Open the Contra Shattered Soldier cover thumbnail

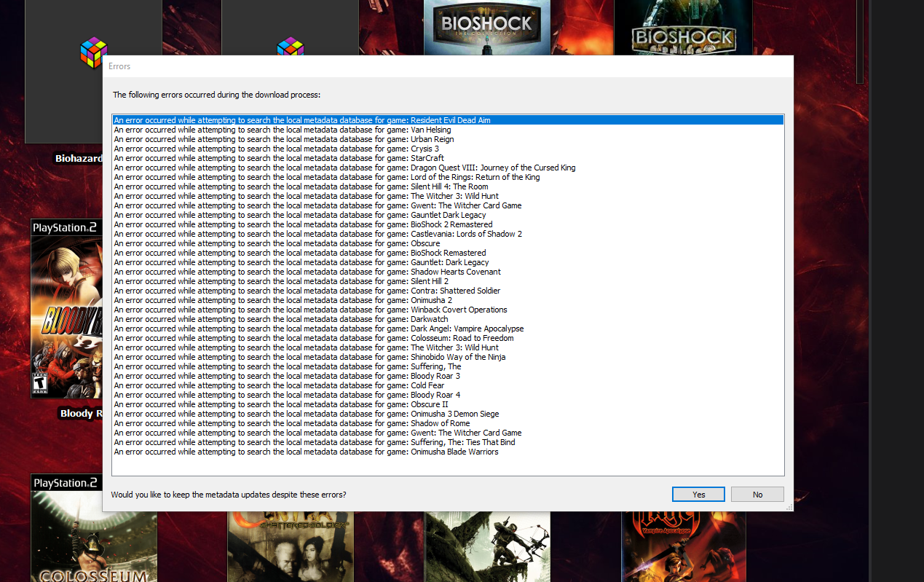tap(291, 546)
